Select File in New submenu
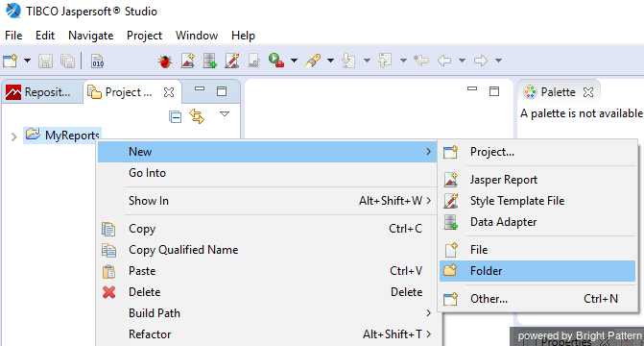 click(537, 250)
